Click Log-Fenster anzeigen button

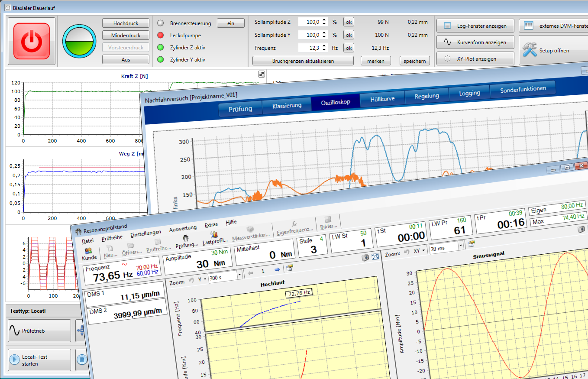click(475, 26)
